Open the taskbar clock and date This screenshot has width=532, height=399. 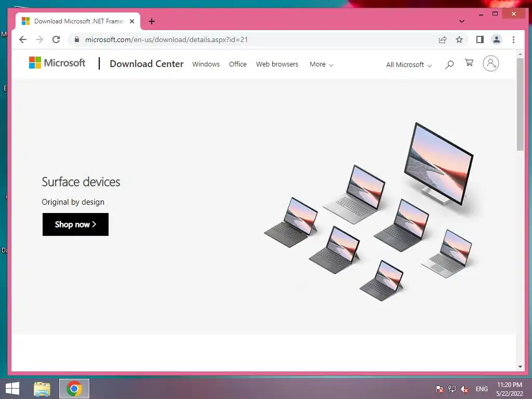point(510,389)
